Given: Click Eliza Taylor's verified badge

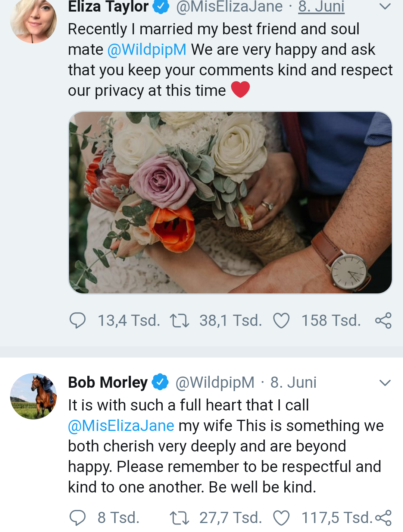Looking at the screenshot, I should pyautogui.click(x=161, y=6).
